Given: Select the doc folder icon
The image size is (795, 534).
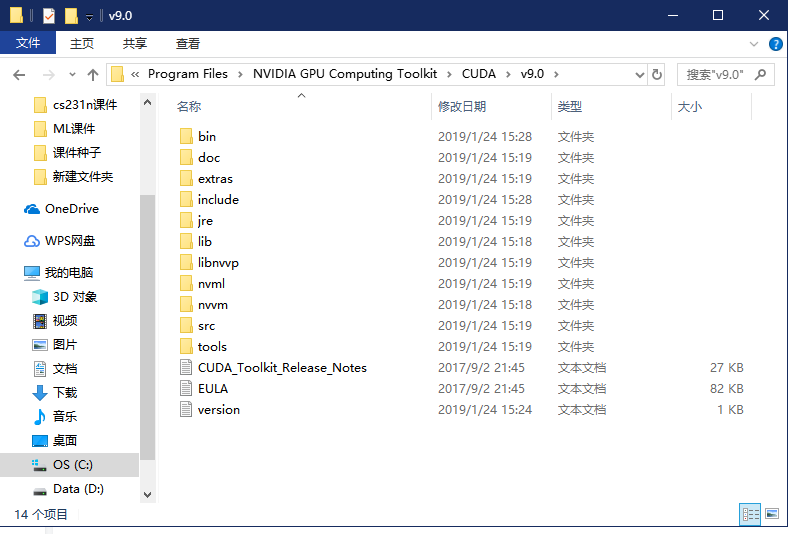Looking at the screenshot, I should tap(186, 158).
